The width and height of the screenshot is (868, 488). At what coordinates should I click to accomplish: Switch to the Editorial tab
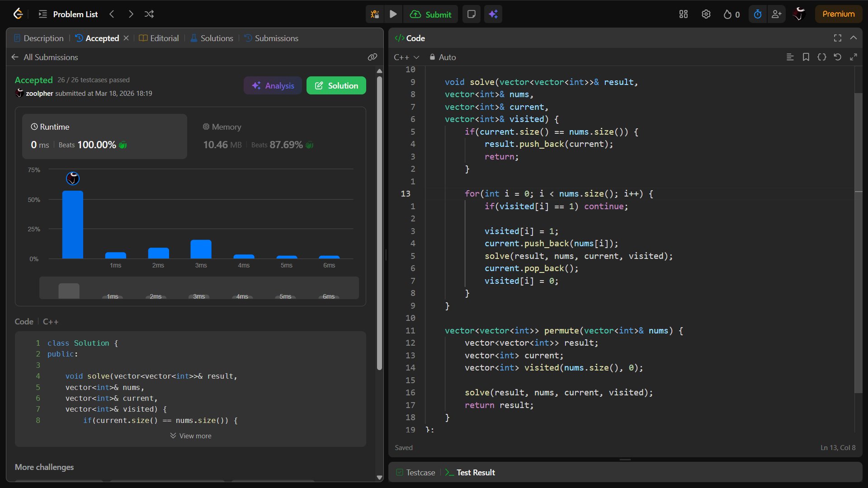point(159,38)
